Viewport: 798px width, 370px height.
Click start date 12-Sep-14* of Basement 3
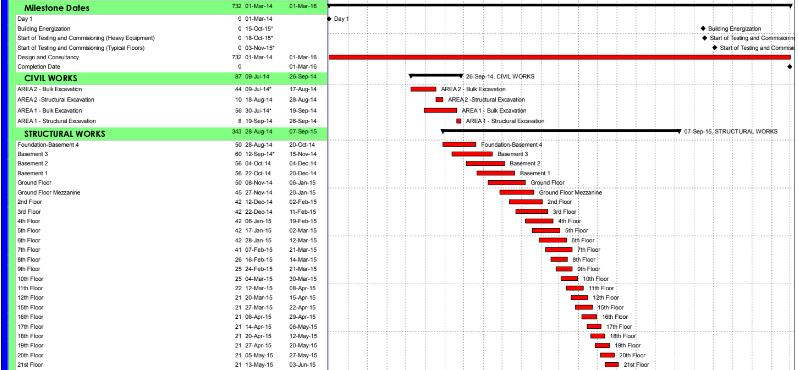[260, 154]
